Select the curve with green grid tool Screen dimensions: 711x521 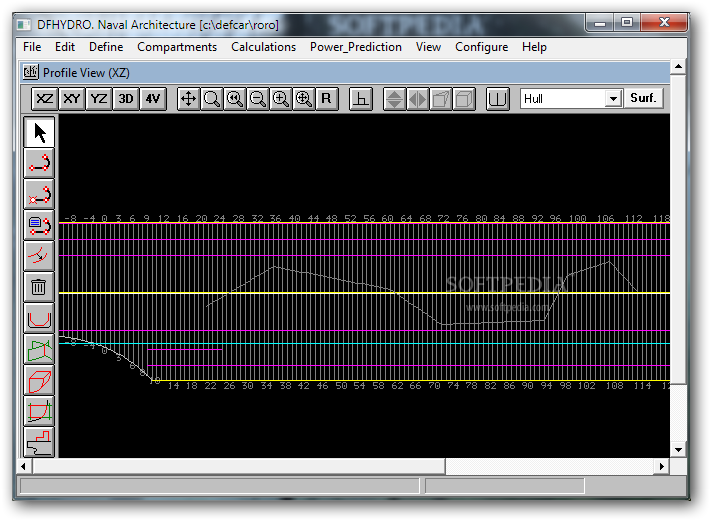click(x=39, y=411)
